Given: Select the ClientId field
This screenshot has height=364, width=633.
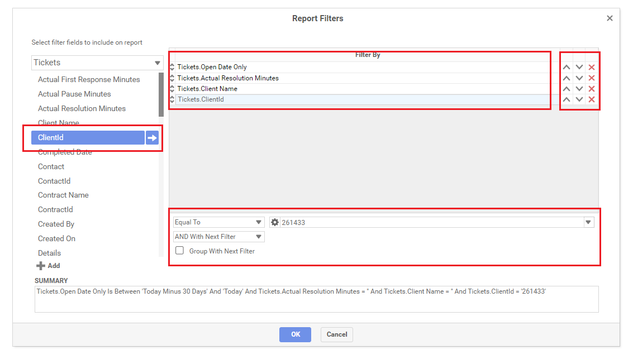Looking at the screenshot, I should [x=88, y=137].
